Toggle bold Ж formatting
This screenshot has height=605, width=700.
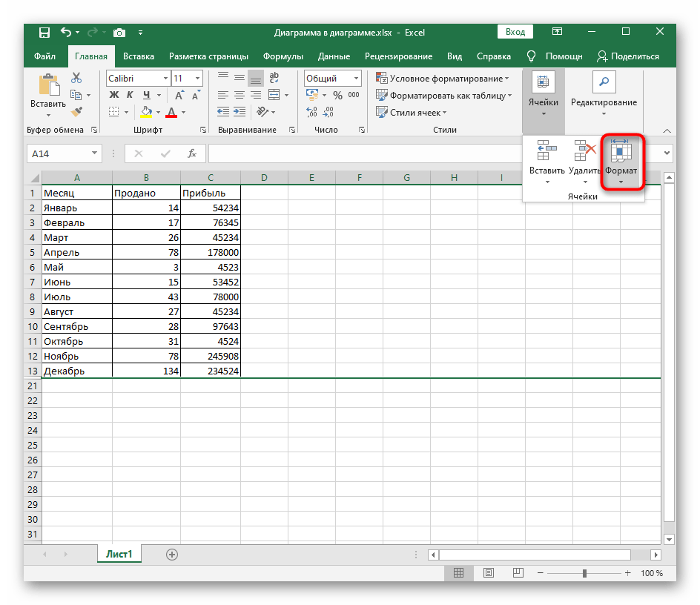point(113,95)
